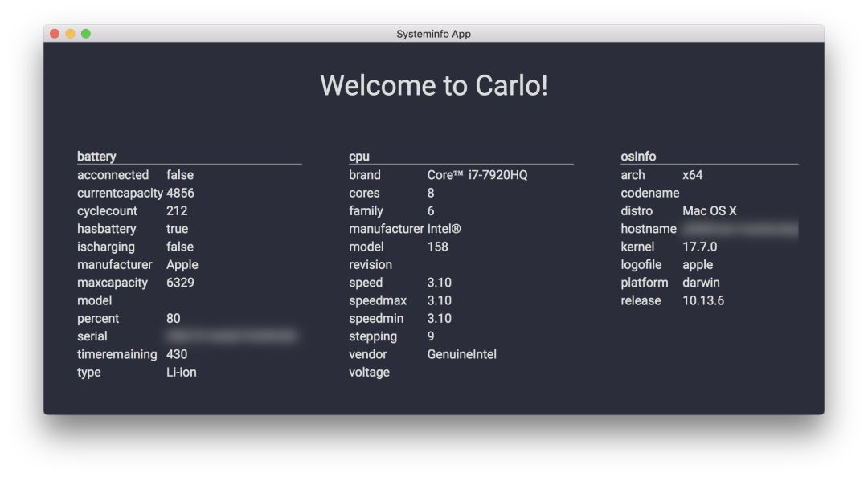Click the green maximize window button
The height and width of the screenshot is (477, 868).
(x=86, y=34)
